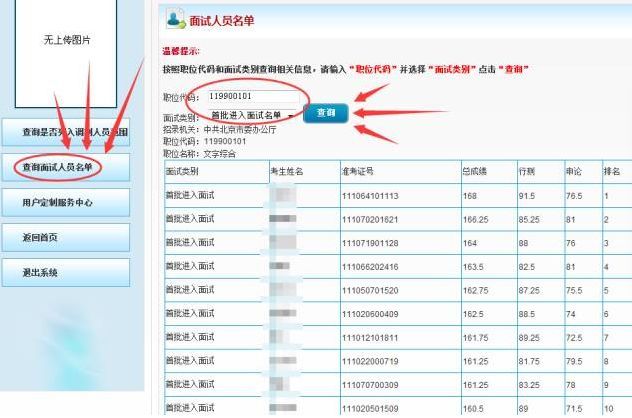This screenshot has height=418, width=632.
Task: Click the 排名 column header
Action: (612, 172)
